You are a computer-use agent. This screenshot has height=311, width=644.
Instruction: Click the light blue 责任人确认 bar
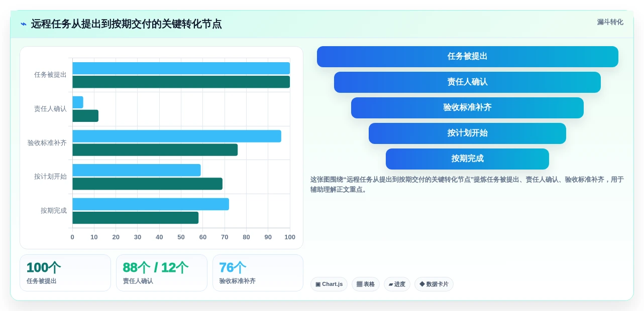coord(78,102)
